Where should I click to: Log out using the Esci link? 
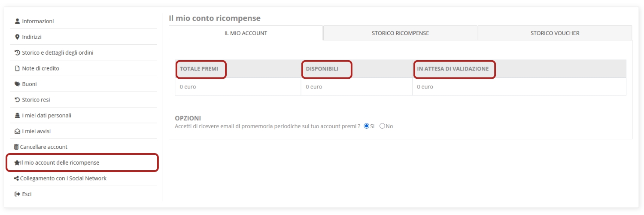pyautogui.click(x=27, y=194)
